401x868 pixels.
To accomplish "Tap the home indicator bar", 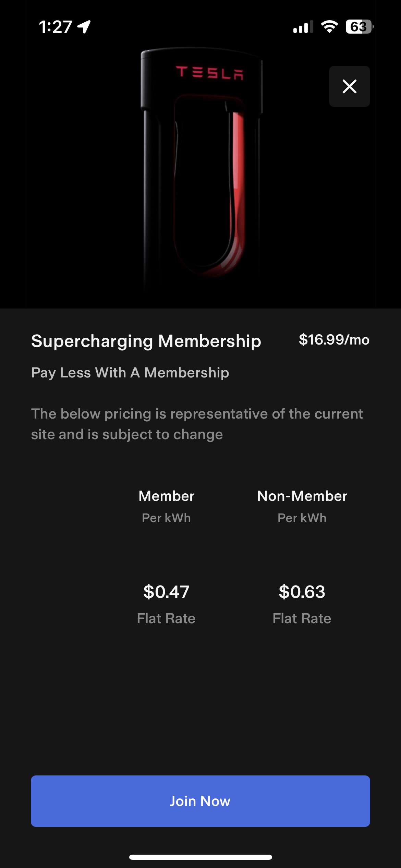I will tap(200, 857).
